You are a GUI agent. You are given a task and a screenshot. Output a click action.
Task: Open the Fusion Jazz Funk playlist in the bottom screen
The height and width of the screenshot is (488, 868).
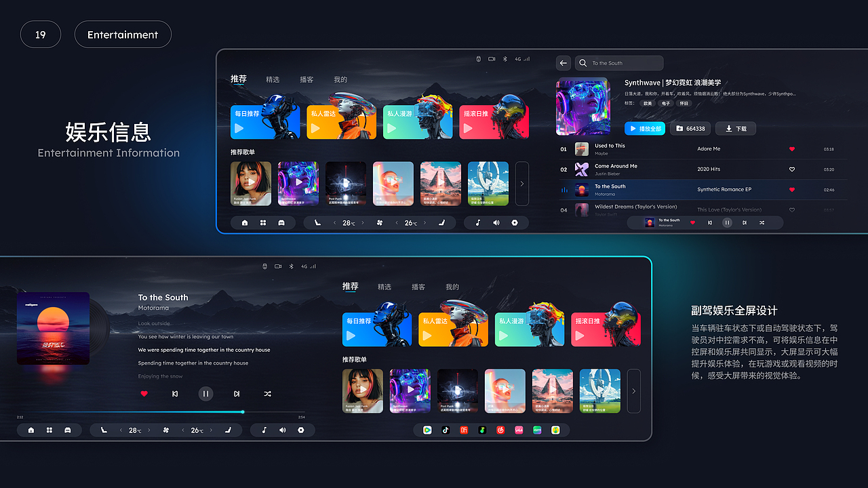(363, 391)
